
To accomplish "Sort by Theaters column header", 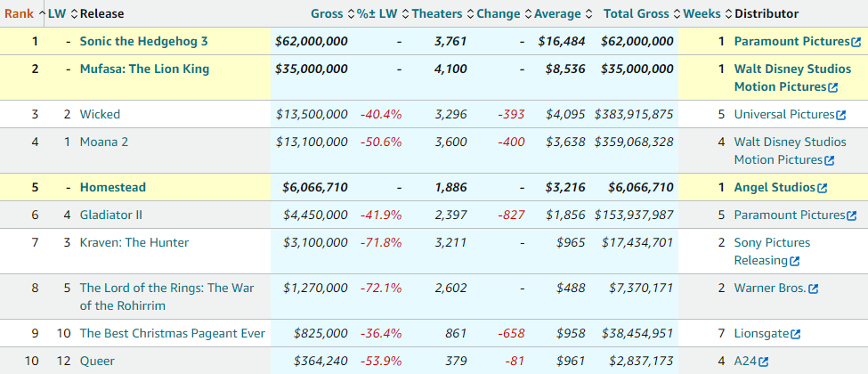I will [x=436, y=13].
